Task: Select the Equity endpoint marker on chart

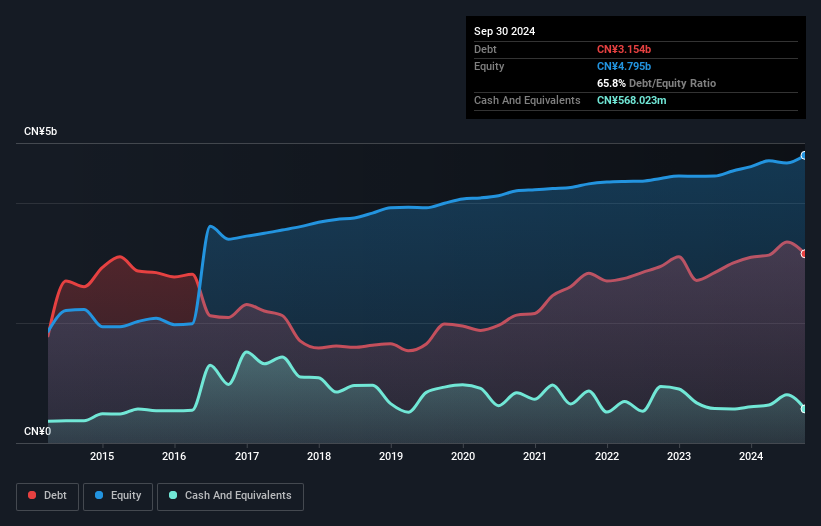Action: click(804, 155)
